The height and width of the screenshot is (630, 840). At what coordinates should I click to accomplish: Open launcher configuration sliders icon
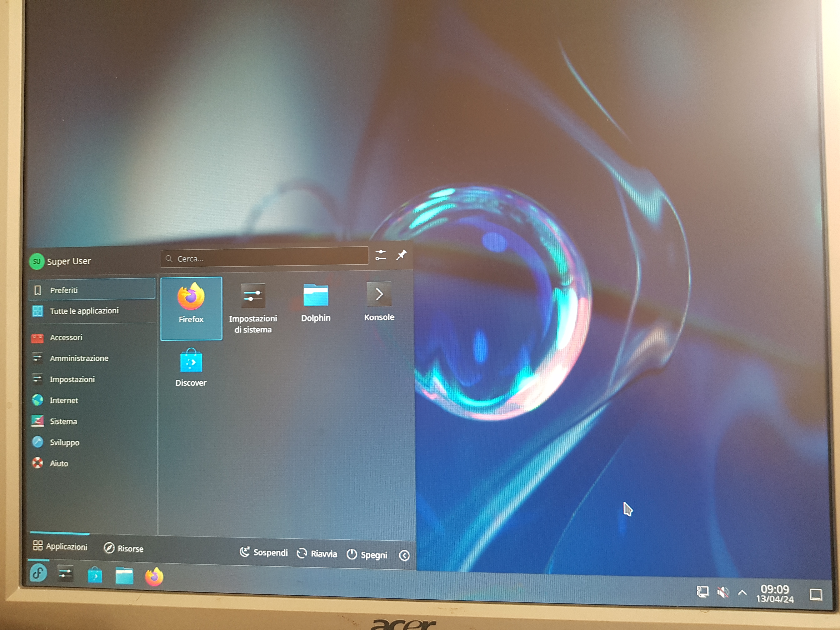(380, 255)
